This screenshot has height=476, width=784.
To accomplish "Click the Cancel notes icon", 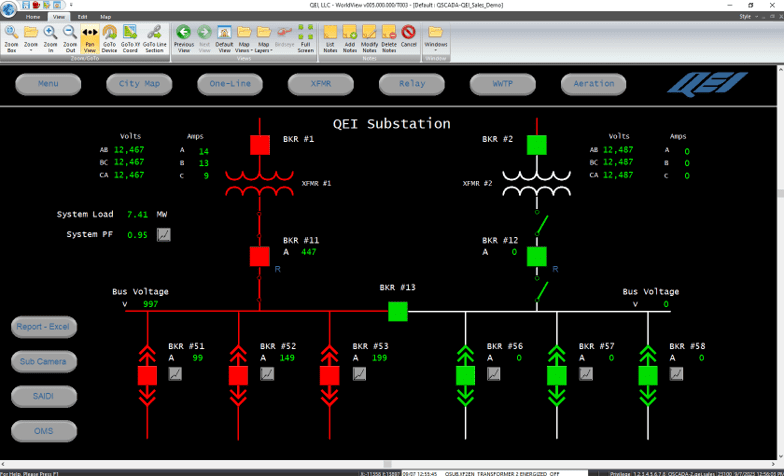I will (x=408, y=36).
